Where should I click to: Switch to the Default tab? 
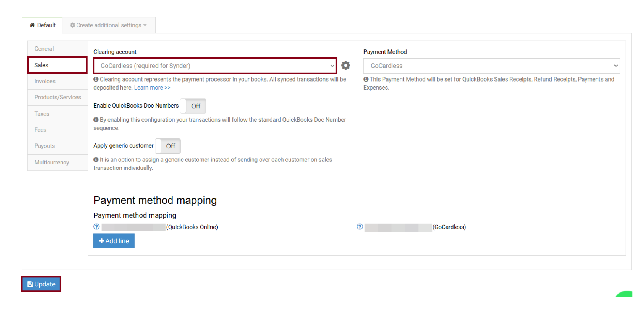[x=42, y=25]
